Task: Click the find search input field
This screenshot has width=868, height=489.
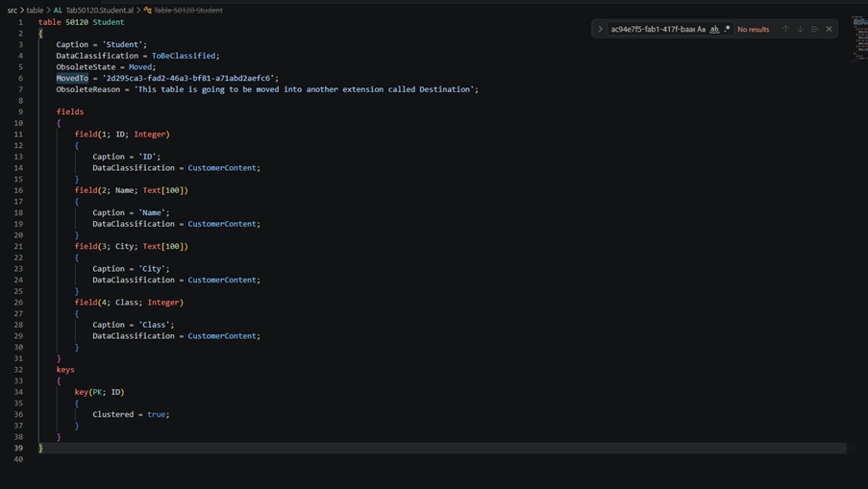Action: point(652,30)
